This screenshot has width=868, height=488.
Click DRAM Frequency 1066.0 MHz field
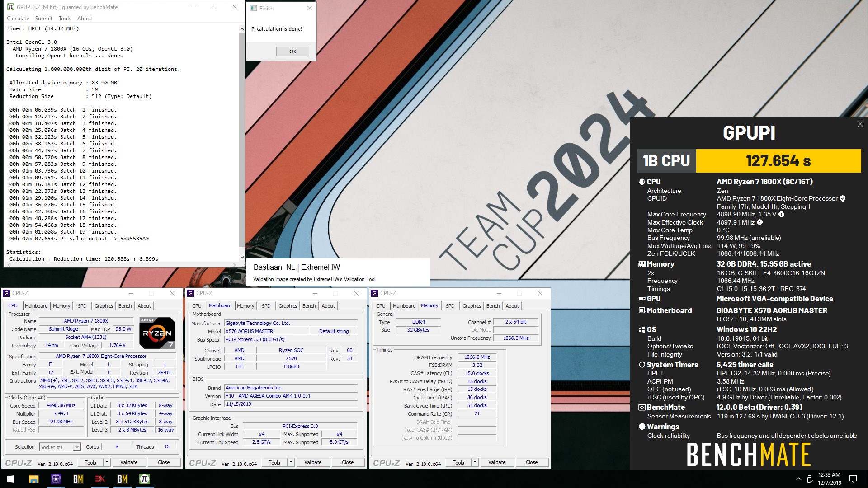pyautogui.click(x=477, y=357)
